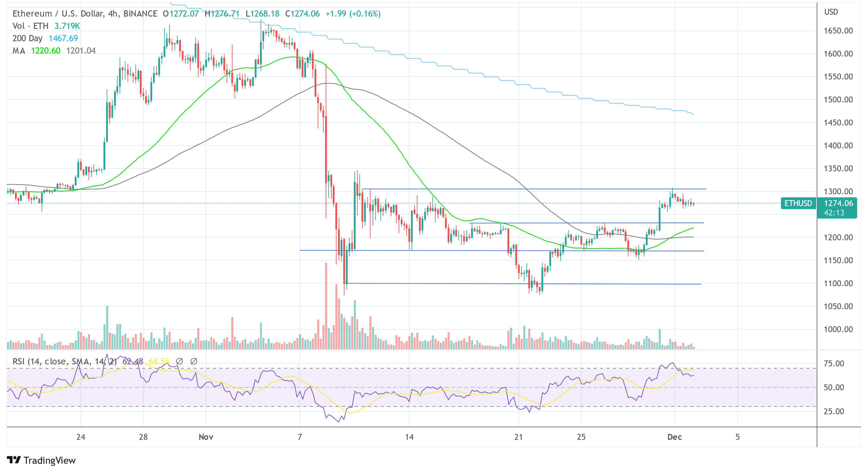Click the 25 date label on time axis

click(x=581, y=437)
